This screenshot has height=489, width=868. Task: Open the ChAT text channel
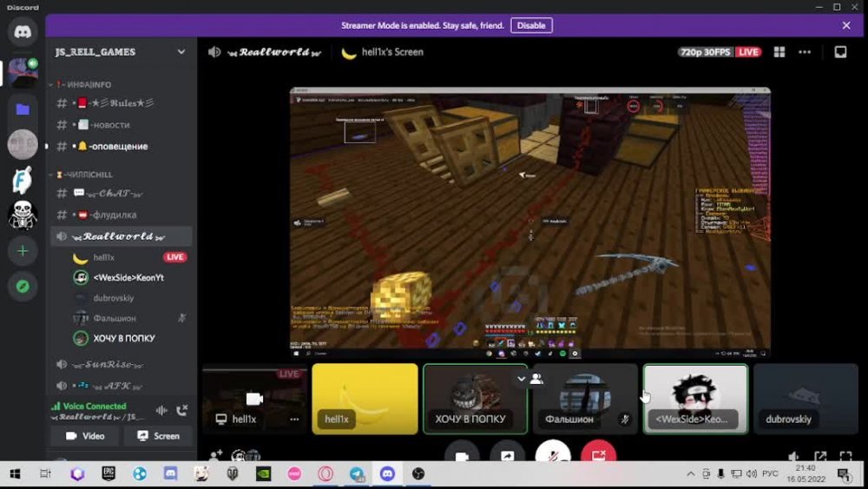coord(122,194)
